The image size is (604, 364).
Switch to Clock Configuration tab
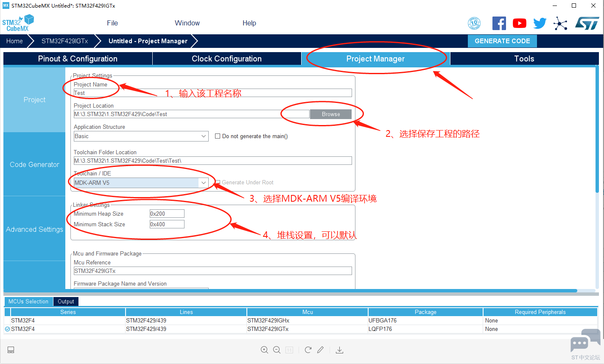tap(226, 59)
